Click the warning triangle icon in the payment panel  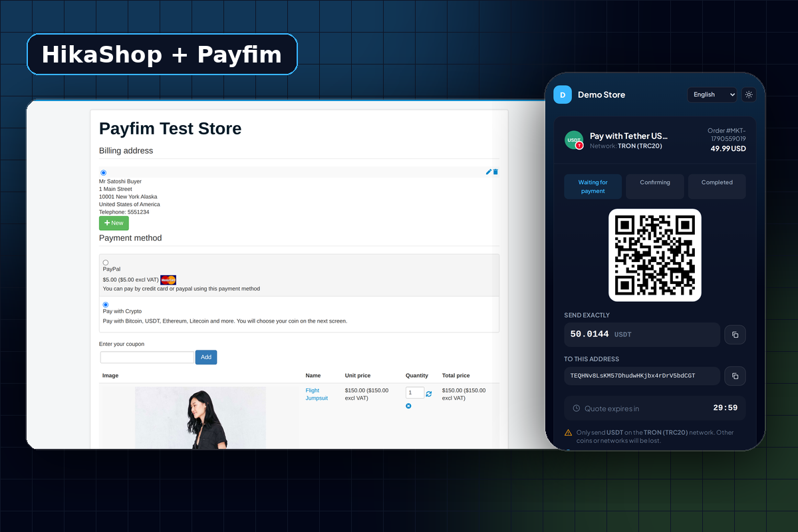click(568, 432)
